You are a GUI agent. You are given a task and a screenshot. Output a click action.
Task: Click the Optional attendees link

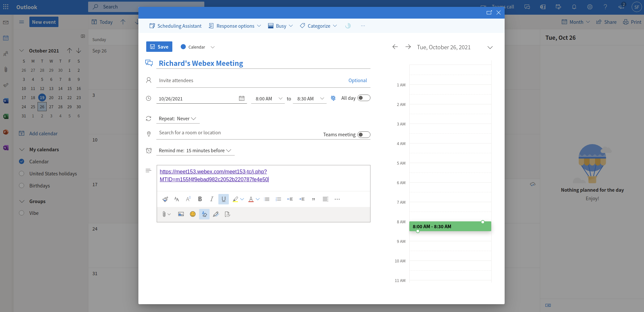coord(357,81)
